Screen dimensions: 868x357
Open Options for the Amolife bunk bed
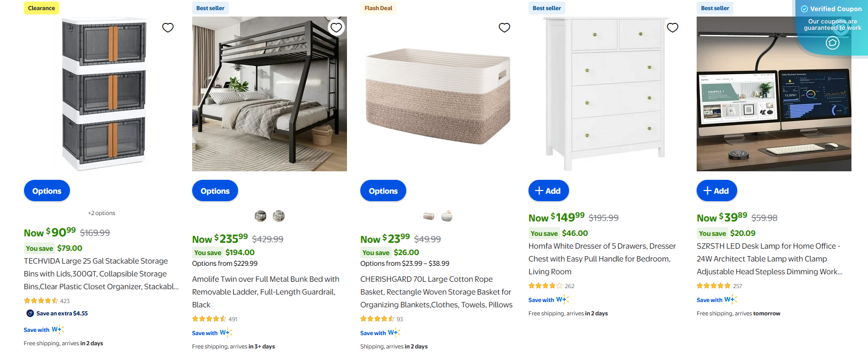[215, 191]
